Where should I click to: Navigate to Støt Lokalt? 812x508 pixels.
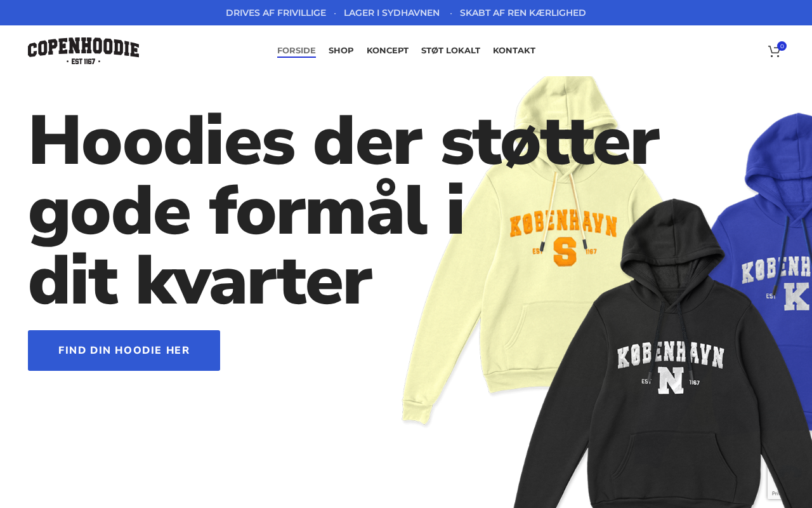click(450, 51)
